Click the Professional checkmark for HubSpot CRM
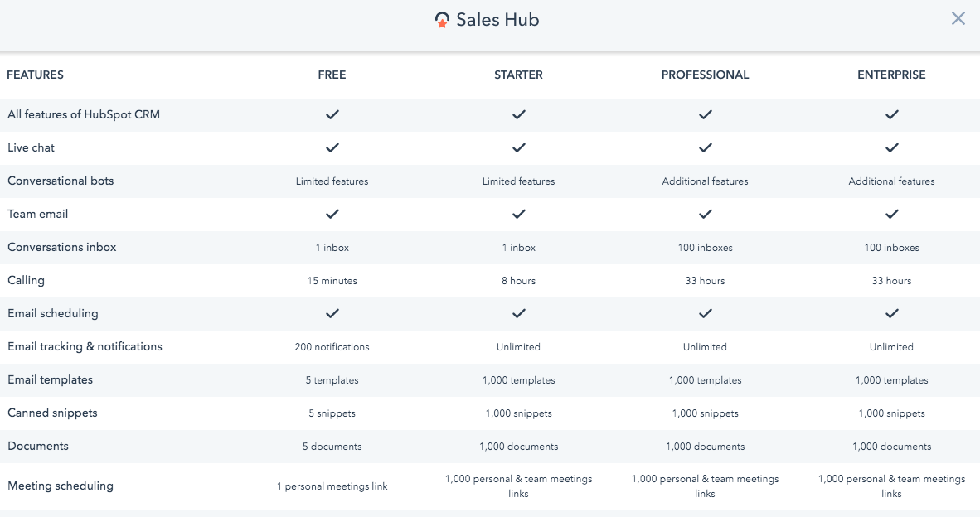The width and height of the screenshot is (980, 517). pyautogui.click(x=705, y=114)
